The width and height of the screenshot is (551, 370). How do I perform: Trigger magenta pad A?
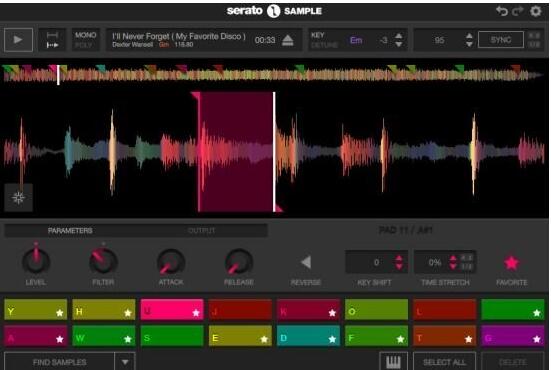35,336
